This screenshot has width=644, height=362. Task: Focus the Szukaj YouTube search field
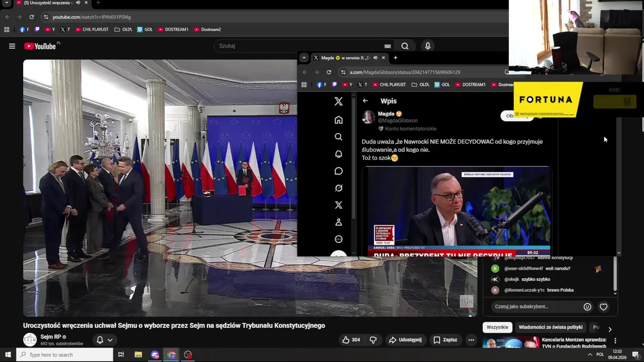302,46
